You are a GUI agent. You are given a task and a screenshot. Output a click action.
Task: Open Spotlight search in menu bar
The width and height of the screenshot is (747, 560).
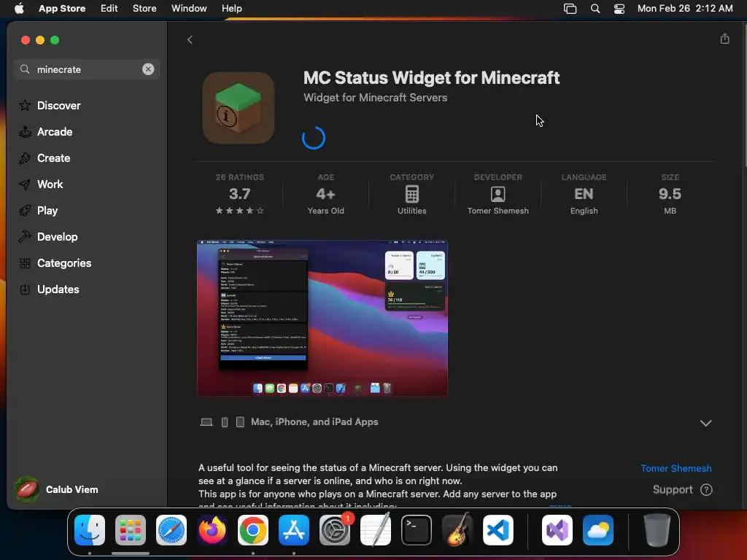click(x=595, y=8)
